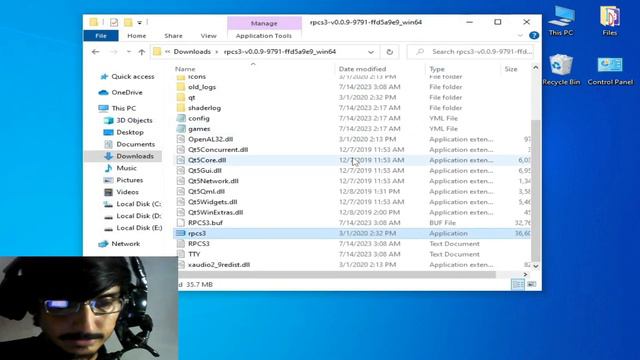
Task: Click the Forward navigation arrow
Action: tap(114, 52)
